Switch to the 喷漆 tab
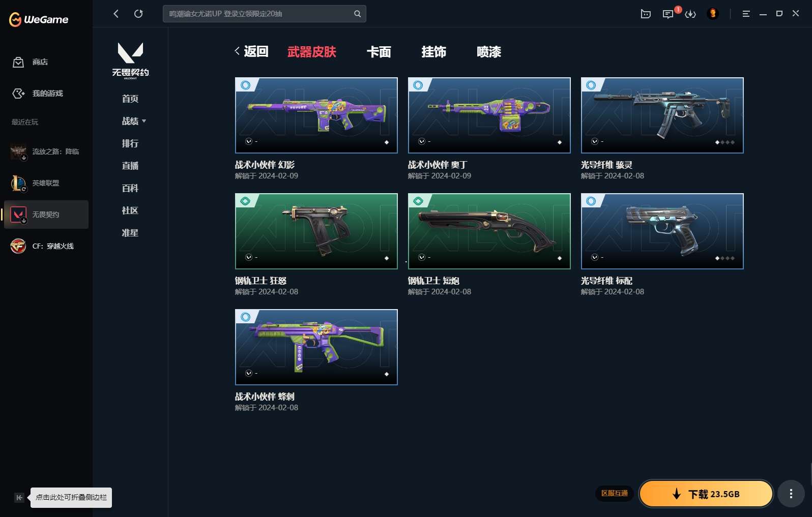The width and height of the screenshot is (812, 517). (488, 52)
